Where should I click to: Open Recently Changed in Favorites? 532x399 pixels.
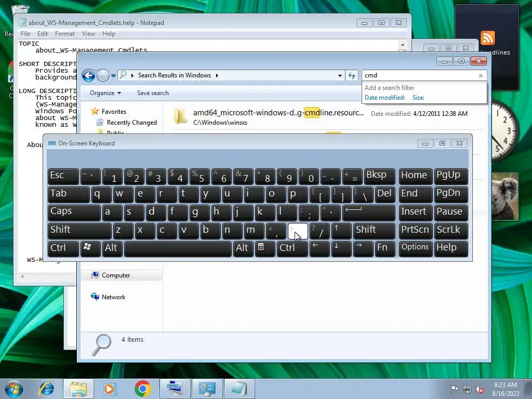click(131, 123)
